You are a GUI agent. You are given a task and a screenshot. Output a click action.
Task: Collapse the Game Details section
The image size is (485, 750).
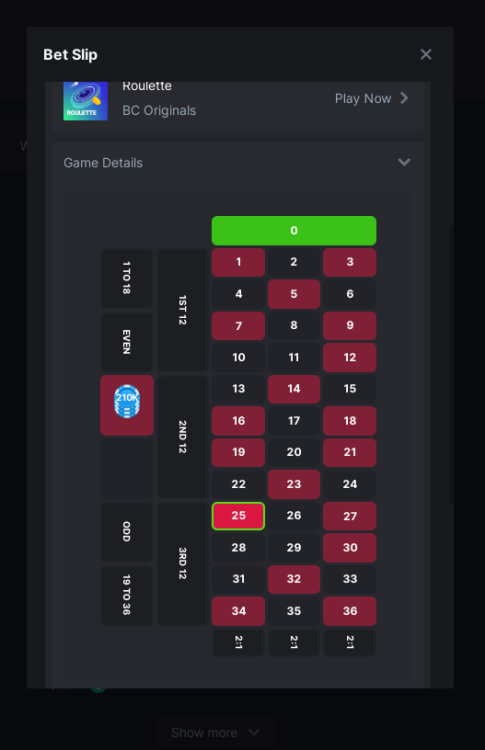[404, 163]
